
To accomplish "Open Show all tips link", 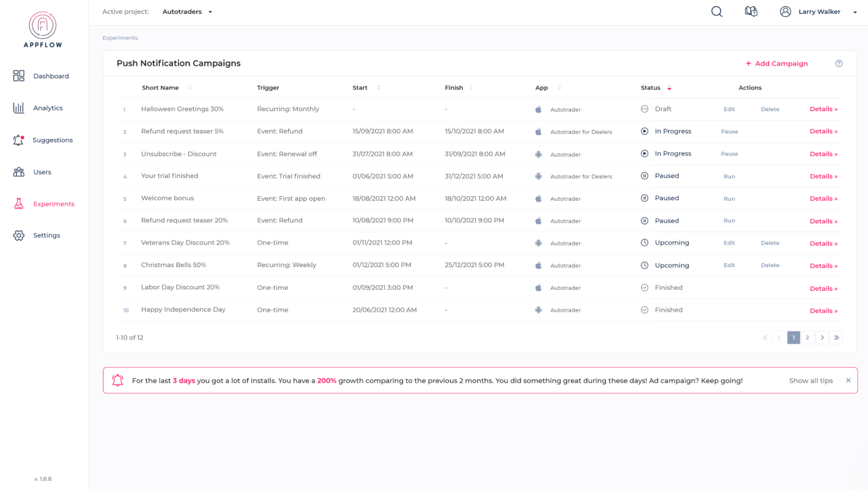I will (x=810, y=380).
